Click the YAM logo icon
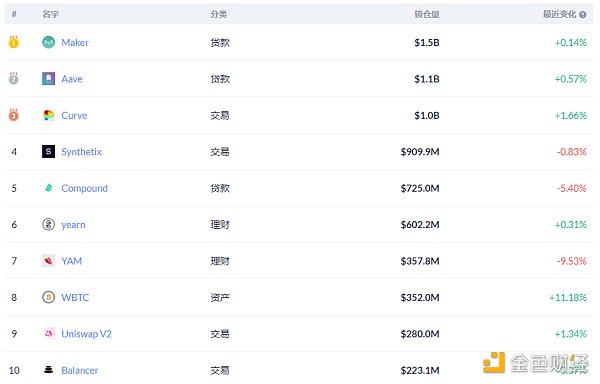The height and width of the screenshot is (384, 600). 49,261
